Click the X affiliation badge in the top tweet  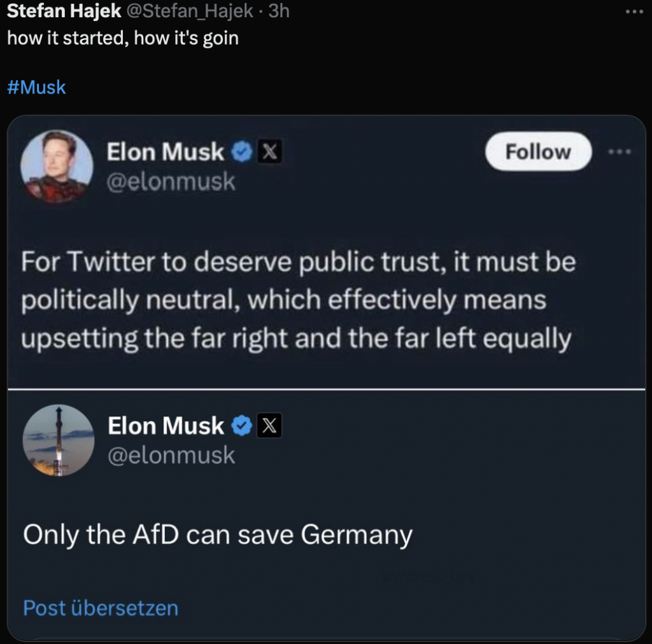click(269, 152)
